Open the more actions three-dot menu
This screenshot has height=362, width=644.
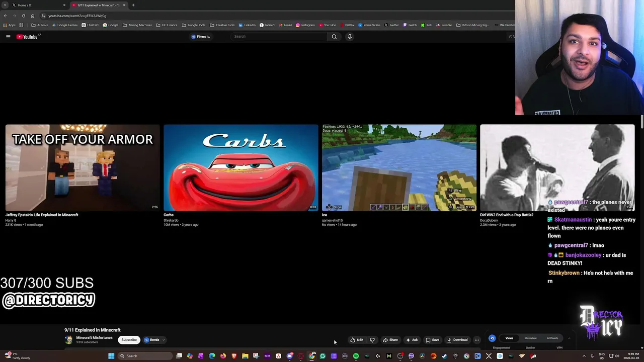477,340
